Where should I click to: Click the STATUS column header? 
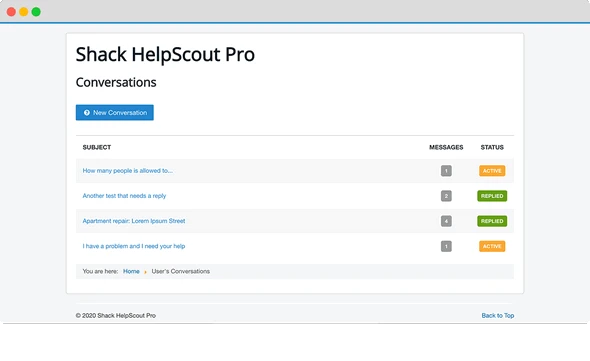pos(492,147)
